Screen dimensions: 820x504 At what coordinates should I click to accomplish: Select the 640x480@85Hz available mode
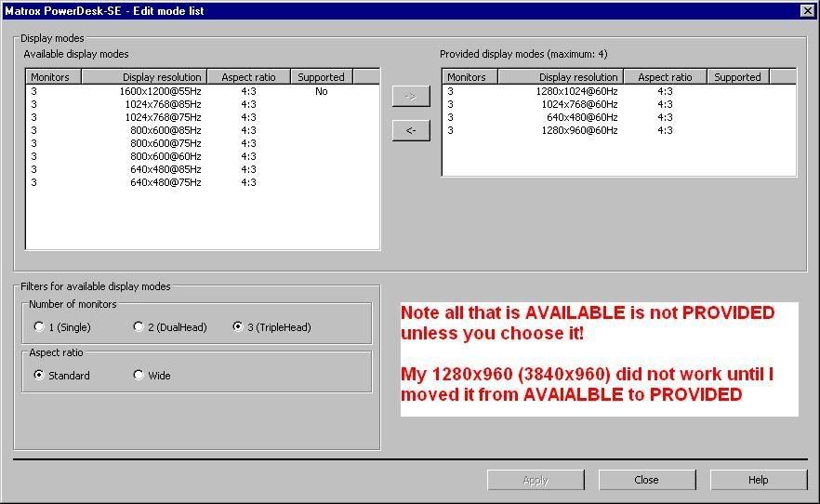[203, 169]
